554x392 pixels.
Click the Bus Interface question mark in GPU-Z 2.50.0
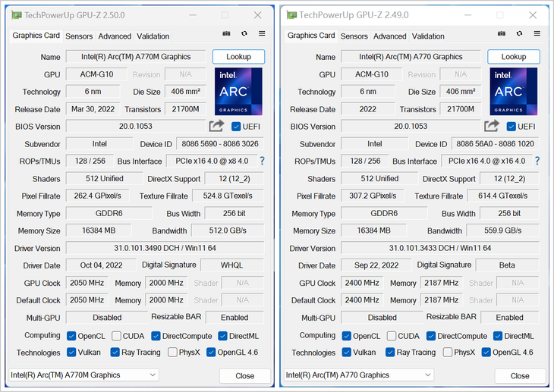pyautogui.click(x=262, y=161)
